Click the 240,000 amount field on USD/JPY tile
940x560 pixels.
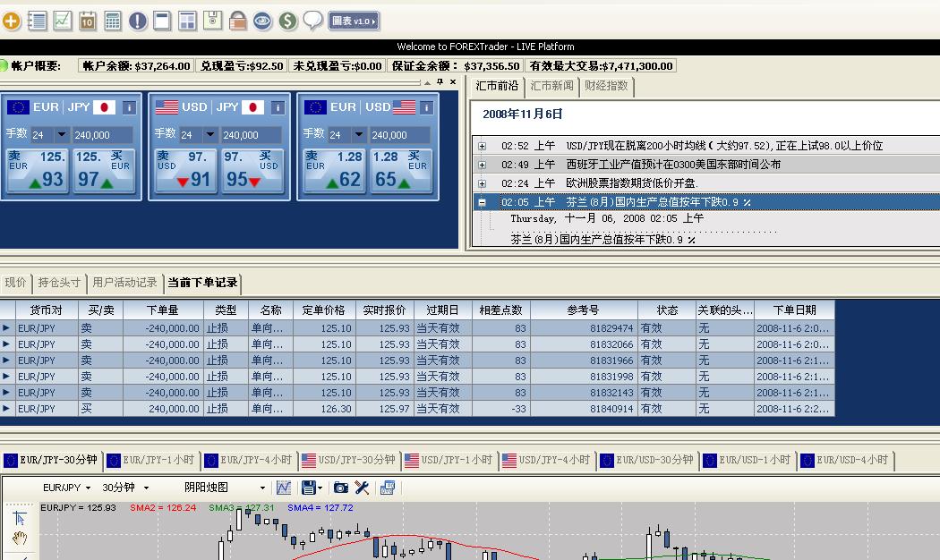252,135
